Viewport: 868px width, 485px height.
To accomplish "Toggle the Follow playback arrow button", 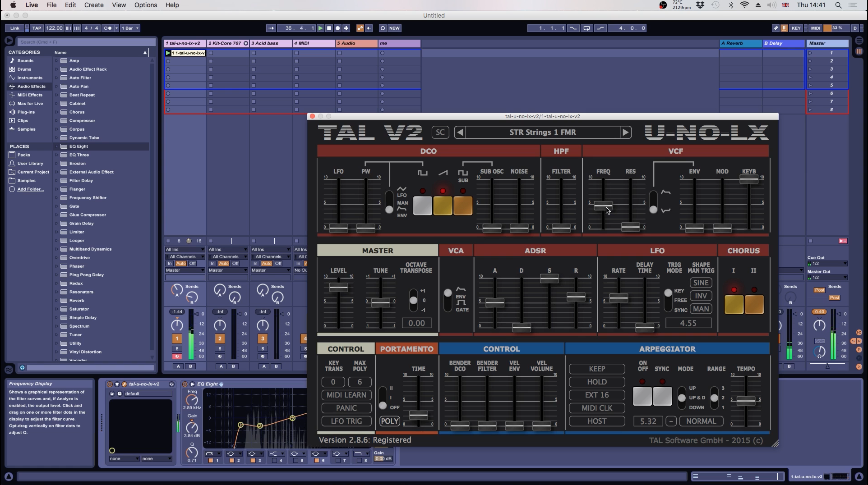I will (271, 28).
